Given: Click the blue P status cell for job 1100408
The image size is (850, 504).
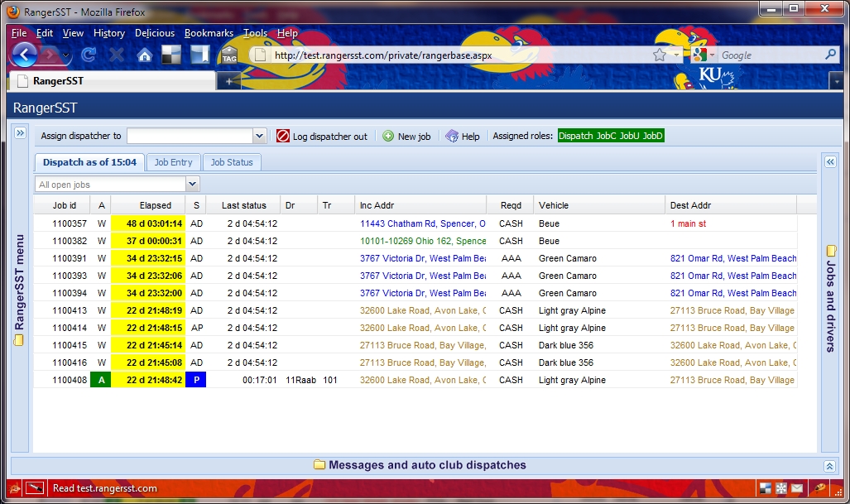Looking at the screenshot, I should tap(196, 380).
